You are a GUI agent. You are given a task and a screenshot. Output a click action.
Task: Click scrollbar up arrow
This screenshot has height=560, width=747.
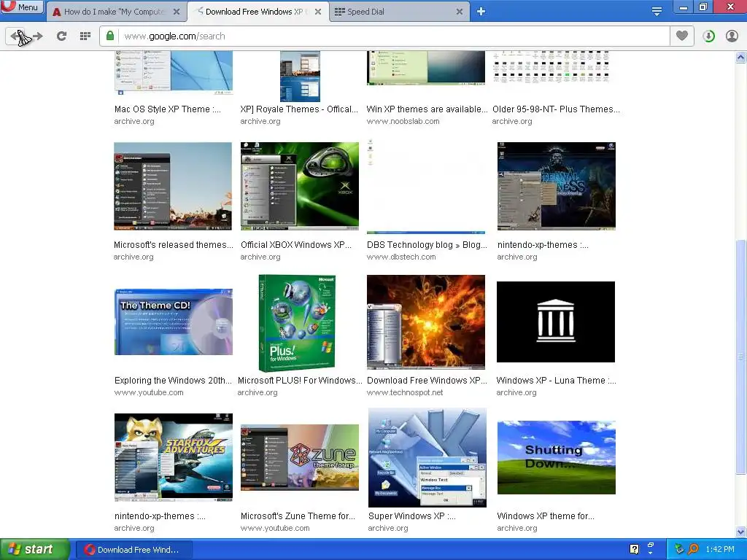click(741, 57)
